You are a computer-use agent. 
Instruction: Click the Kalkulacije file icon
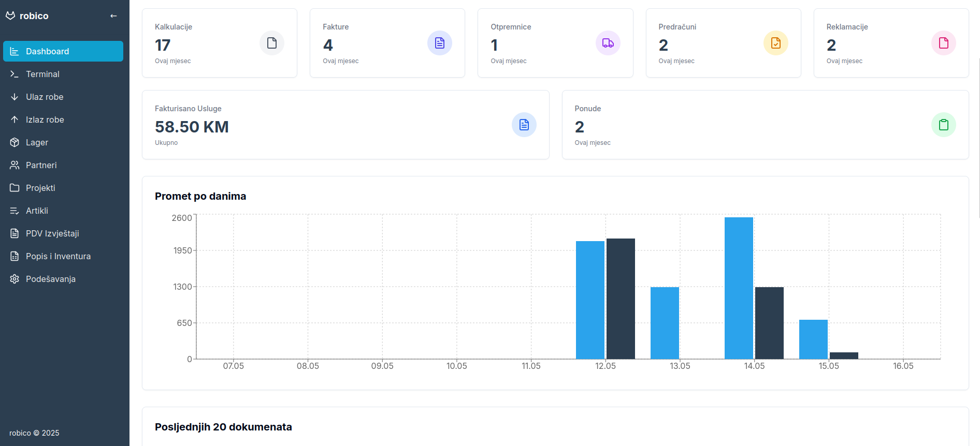click(272, 43)
